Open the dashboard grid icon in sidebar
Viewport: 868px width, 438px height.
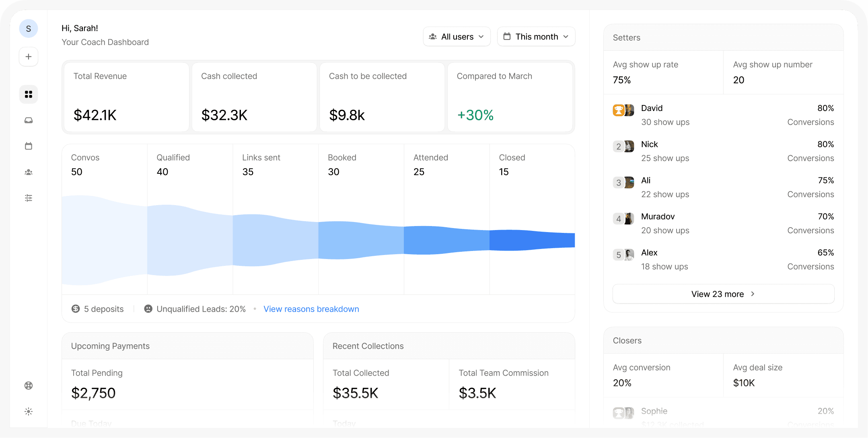(x=29, y=95)
